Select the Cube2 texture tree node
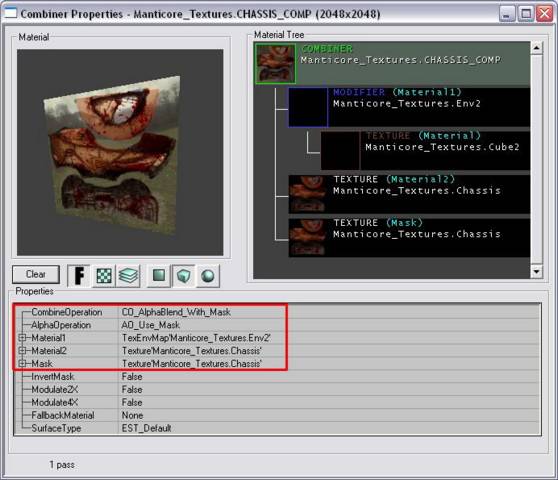The height and width of the screenshot is (480, 558). point(425,151)
